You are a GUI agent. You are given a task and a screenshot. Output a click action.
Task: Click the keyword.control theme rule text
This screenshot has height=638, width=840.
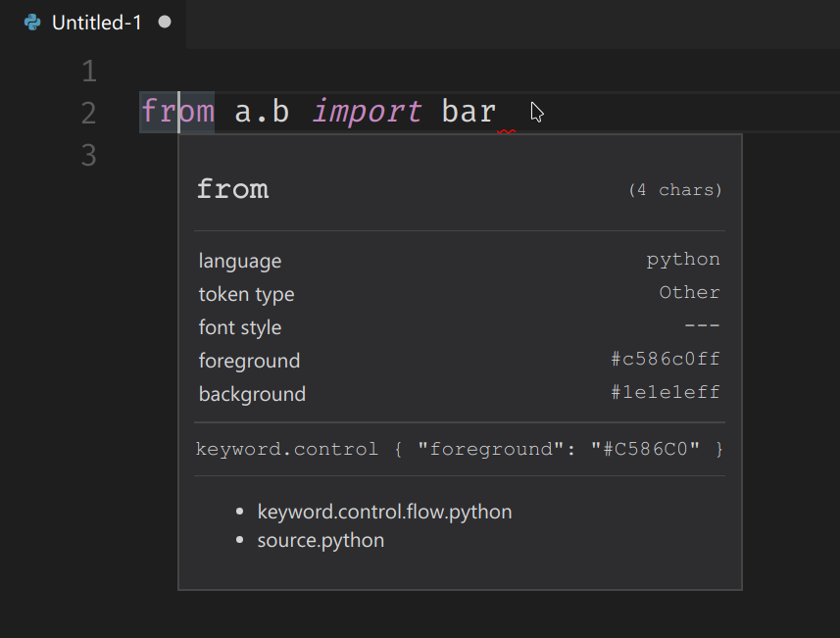click(461, 449)
